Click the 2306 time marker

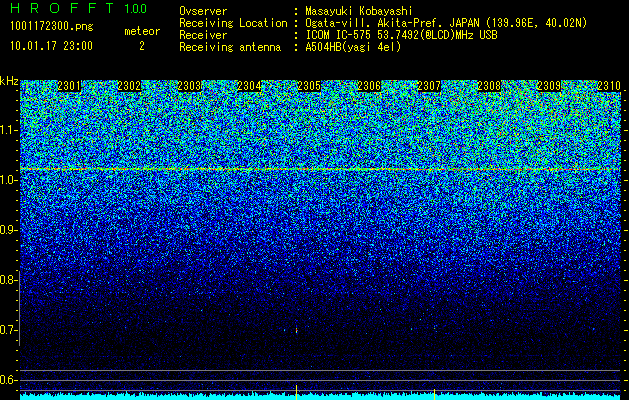click(369, 86)
